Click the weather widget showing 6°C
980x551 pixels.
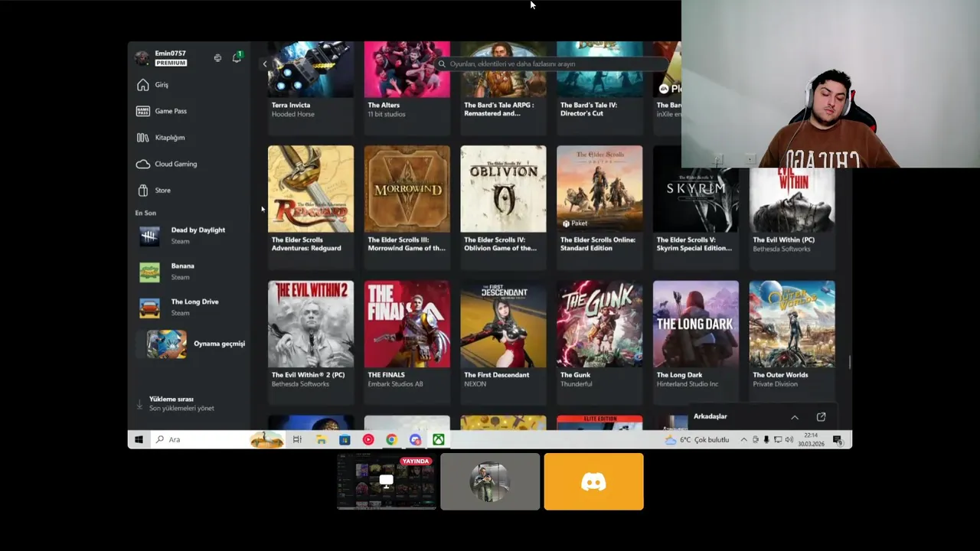point(697,440)
